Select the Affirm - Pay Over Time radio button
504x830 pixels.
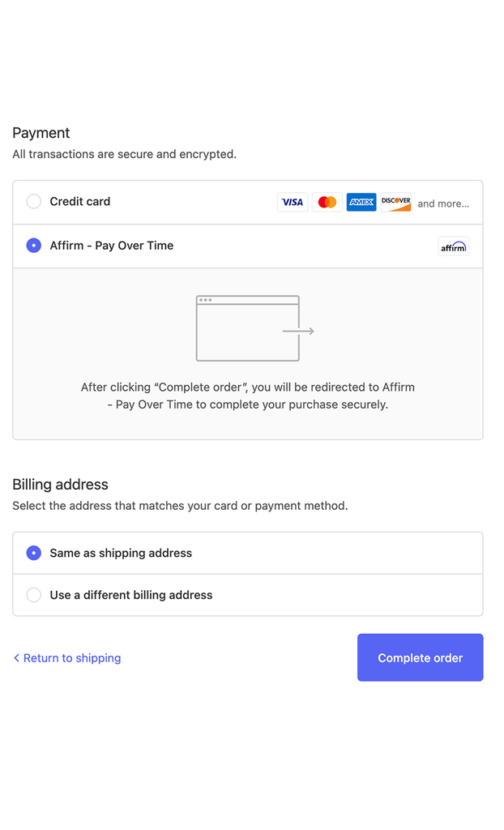(34, 246)
